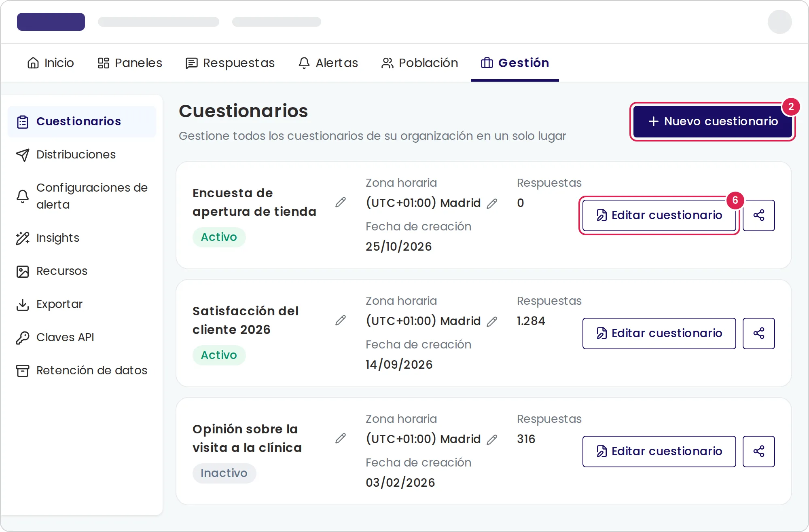Edit time zone of Opinión sobre la visita

tap(492, 440)
